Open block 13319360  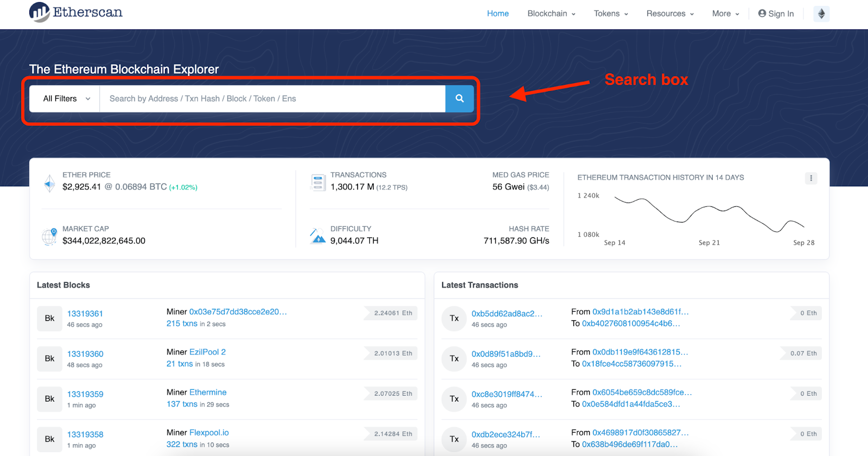pos(85,354)
